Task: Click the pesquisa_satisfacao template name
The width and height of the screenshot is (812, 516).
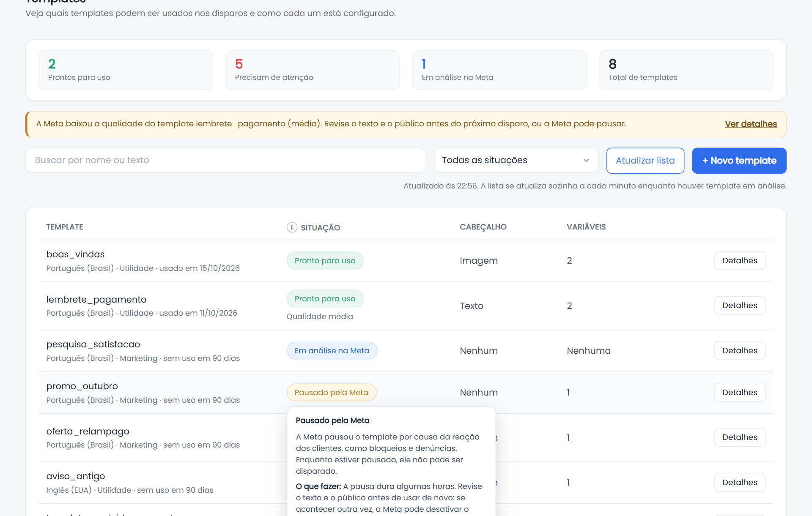Action: 93,344
